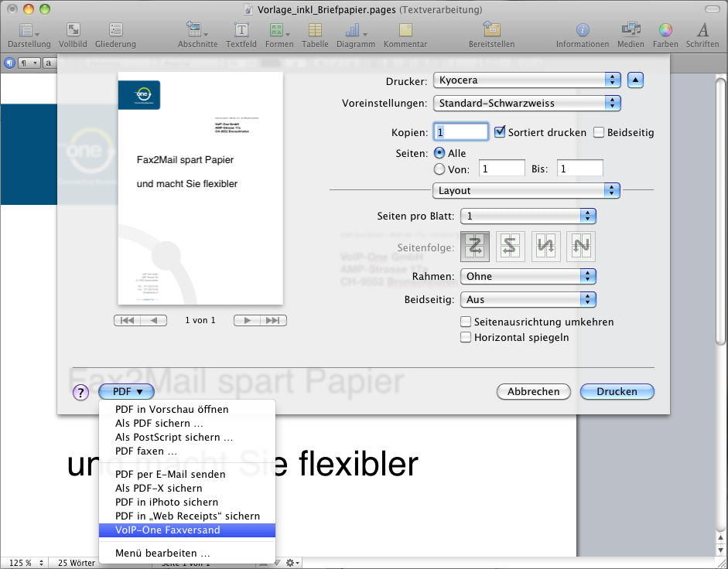
Task: Select VoIP-One Faxversand menu item
Action: [x=187, y=530]
